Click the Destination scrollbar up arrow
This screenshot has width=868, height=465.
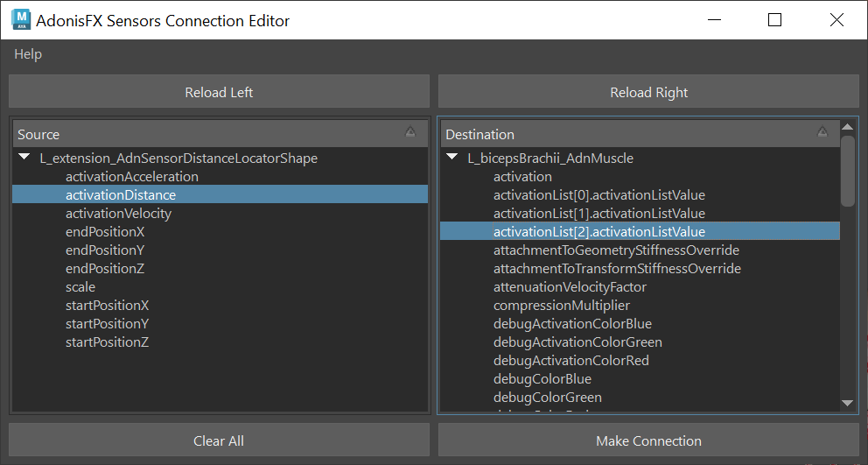tap(847, 127)
